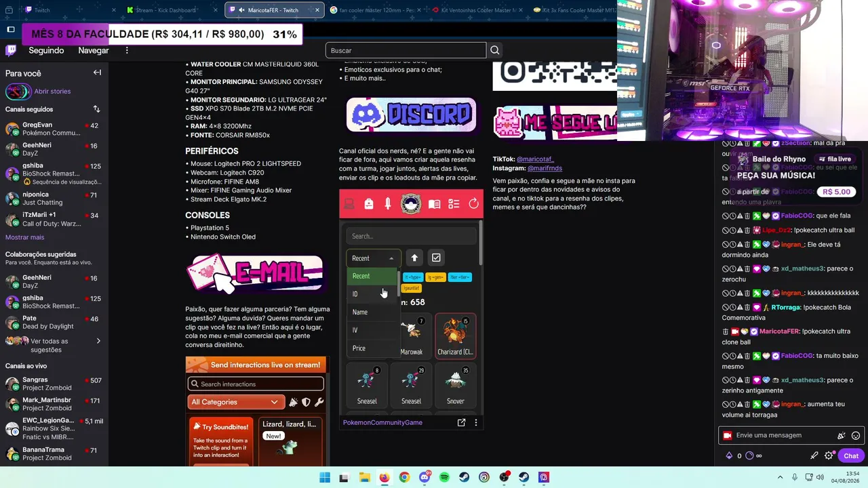Screen dimensions: 868x488
Task: Submit search with the magnifier button
Action: (x=495, y=50)
